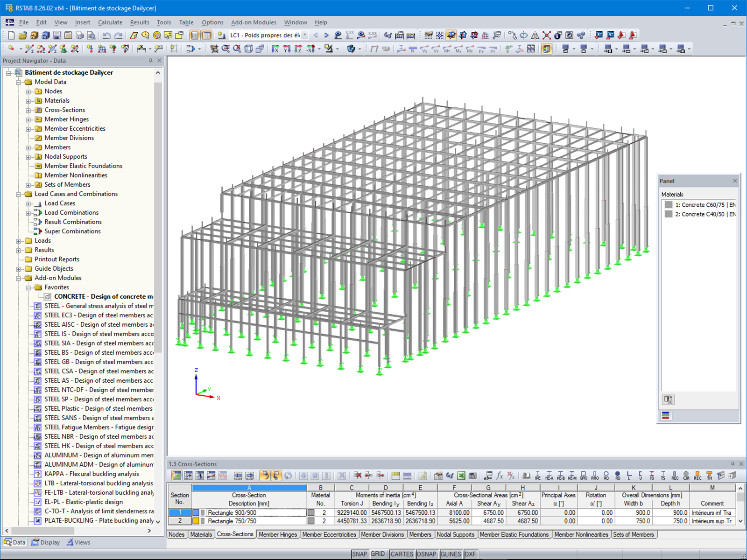Open the calculator in the cross-sections toolbar
This screenshot has width=747, height=560.
coord(473,476)
